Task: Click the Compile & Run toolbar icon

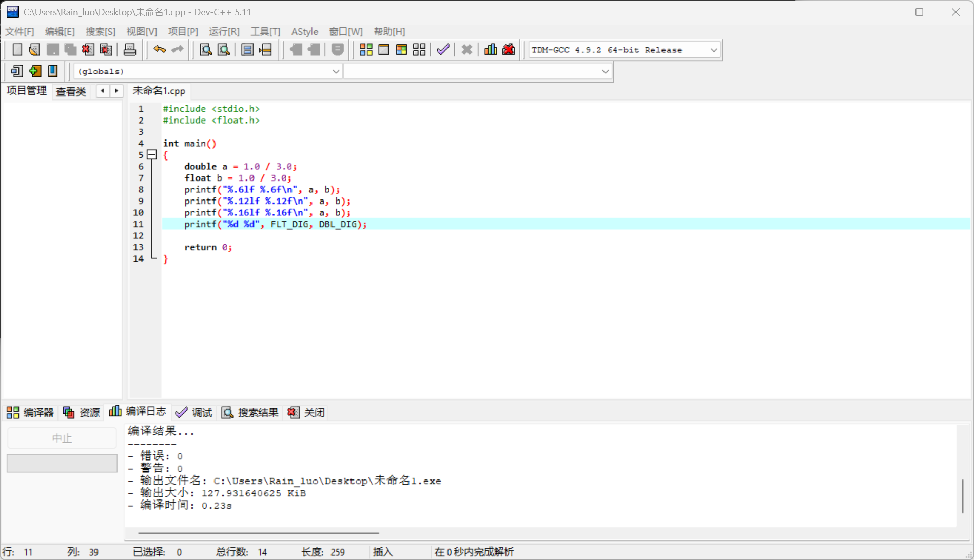Action: (x=401, y=50)
